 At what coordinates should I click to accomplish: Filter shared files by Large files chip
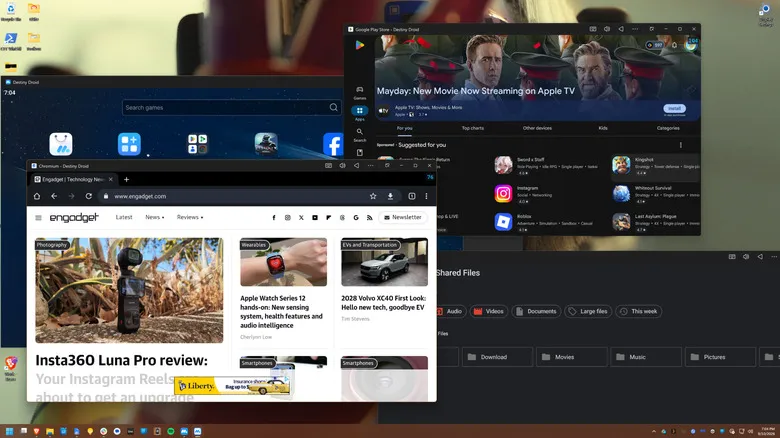tap(588, 311)
